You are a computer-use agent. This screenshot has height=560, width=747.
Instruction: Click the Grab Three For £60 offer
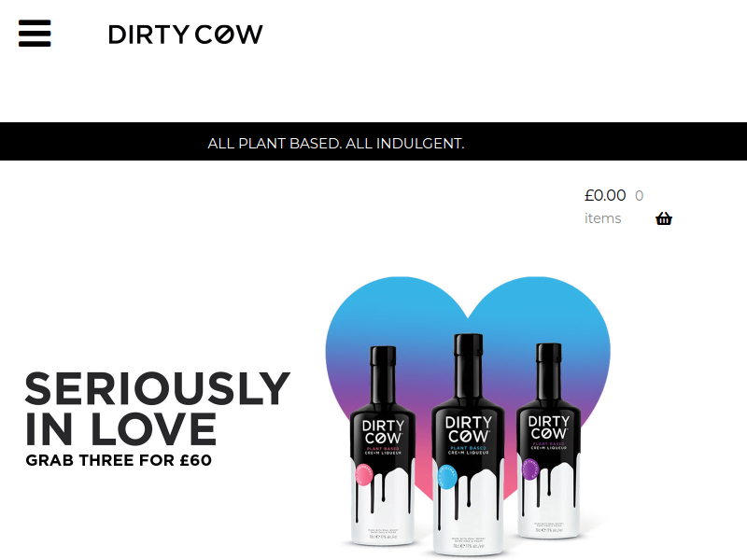(119, 460)
